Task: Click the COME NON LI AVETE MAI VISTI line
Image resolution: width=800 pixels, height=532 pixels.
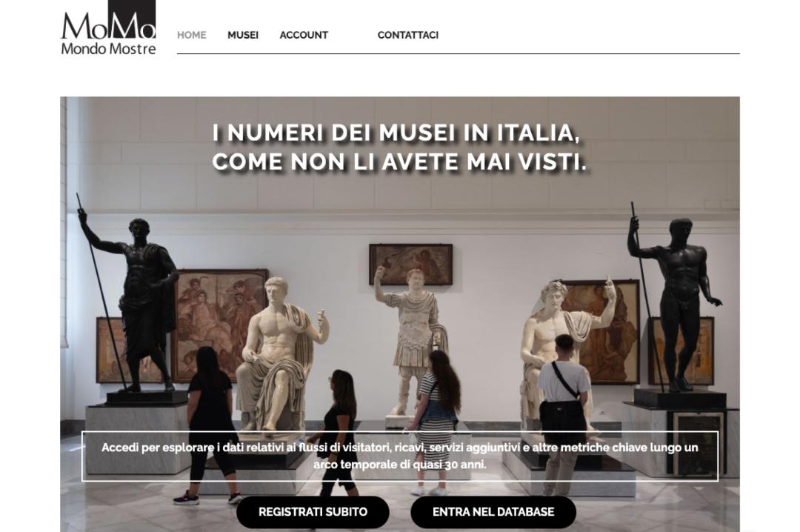Action: 399,162
